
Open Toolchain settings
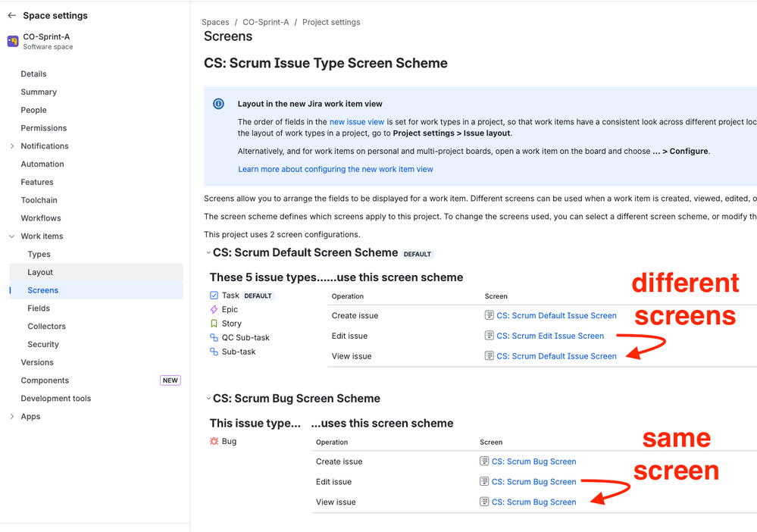(x=39, y=200)
